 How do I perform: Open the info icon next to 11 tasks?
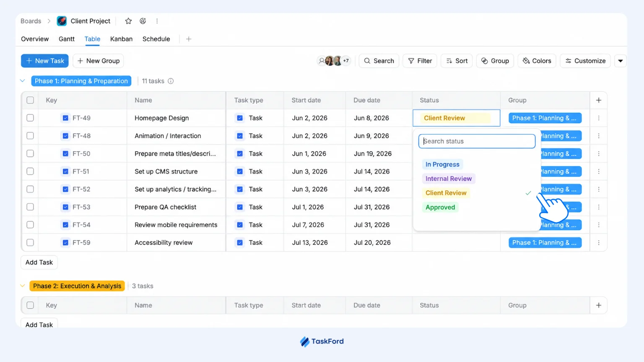[x=171, y=81]
